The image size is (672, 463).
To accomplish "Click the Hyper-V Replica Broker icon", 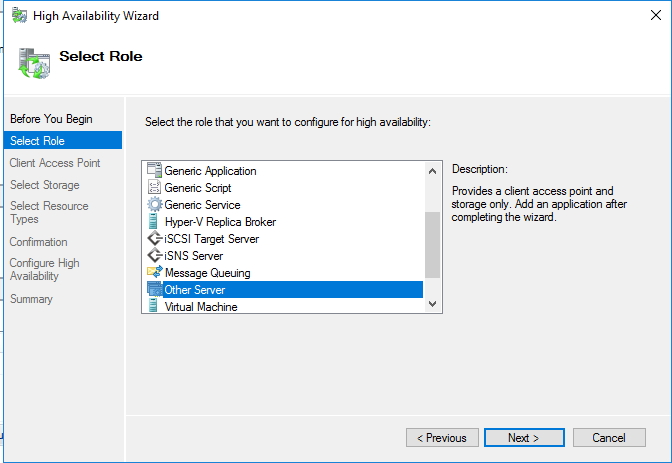I will click(x=154, y=222).
